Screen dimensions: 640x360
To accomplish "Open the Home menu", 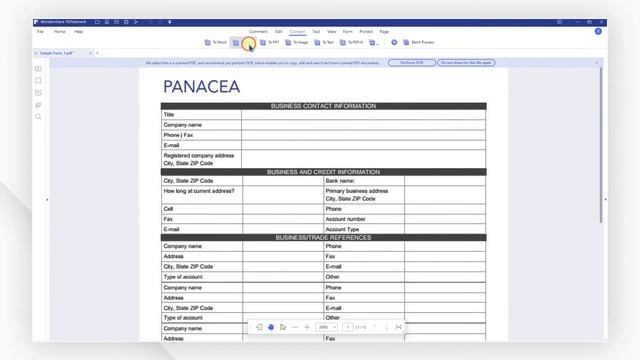I will point(60,31).
